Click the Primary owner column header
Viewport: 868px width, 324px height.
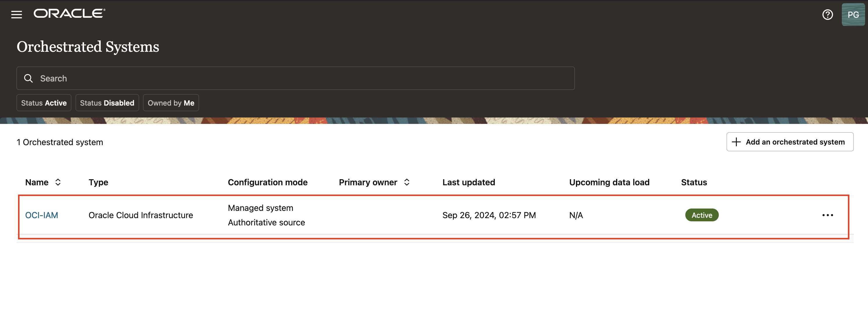point(368,182)
